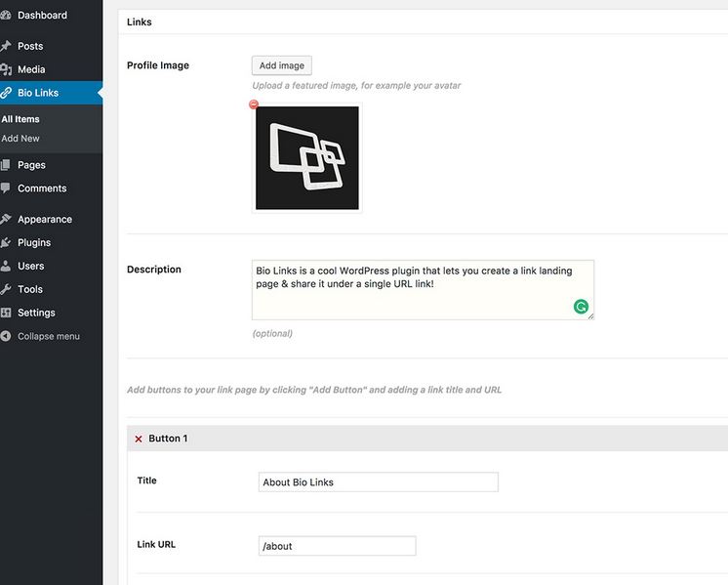This screenshot has width=728, height=585.
Task: Click the Description field label
Action: point(154,270)
